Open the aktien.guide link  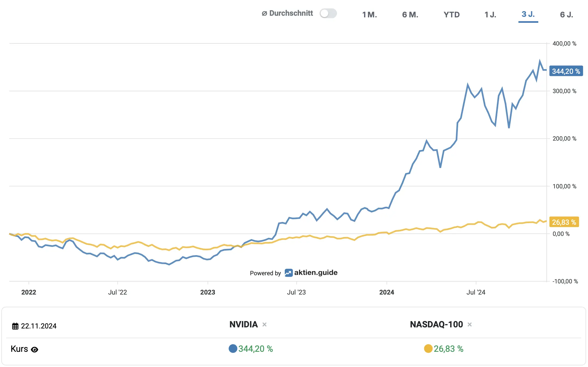316,273
